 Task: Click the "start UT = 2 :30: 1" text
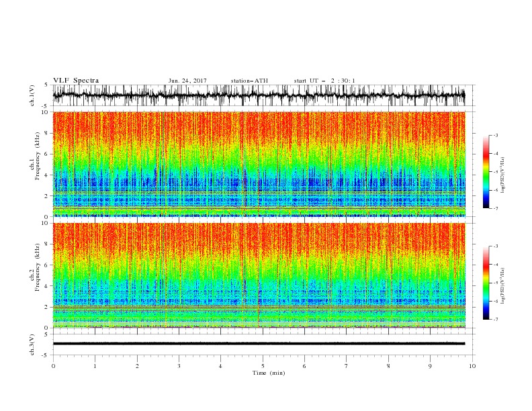pyautogui.click(x=324, y=81)
